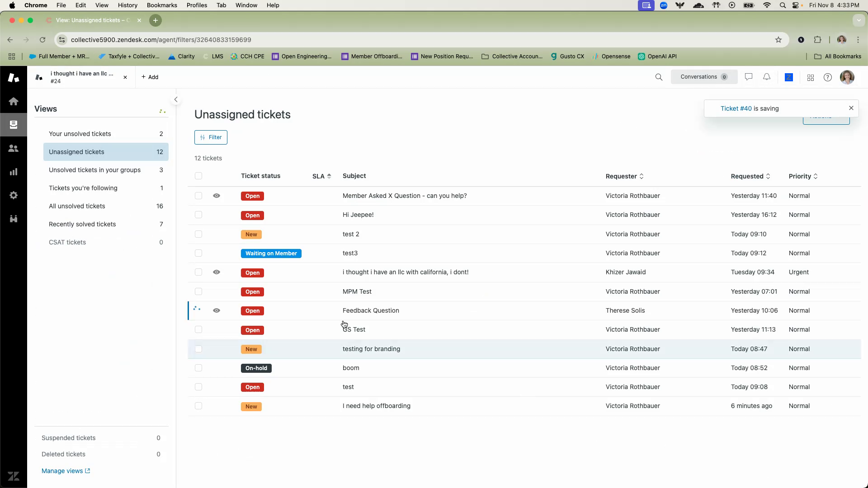The width and height of the screenshot is (868, 488).
Task: Open Zendesk products grid icon
Action: pyautogui.click(x=811, y=78)
